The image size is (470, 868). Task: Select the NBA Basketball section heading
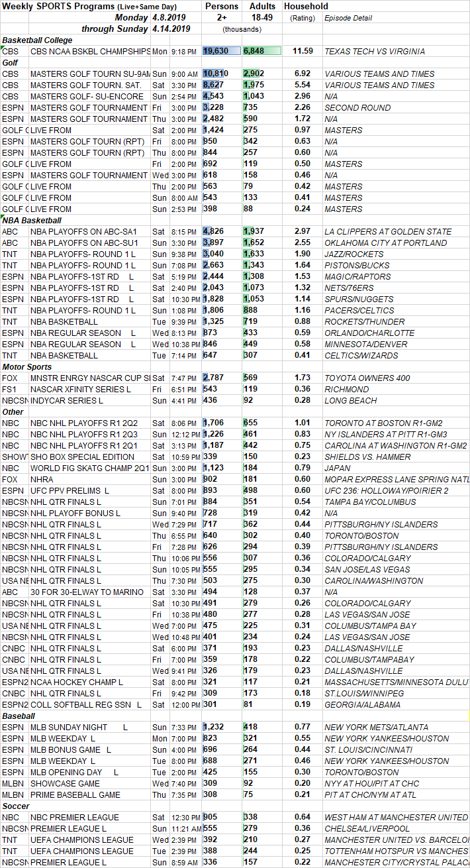pyautogui.click(x=32, y=220)
